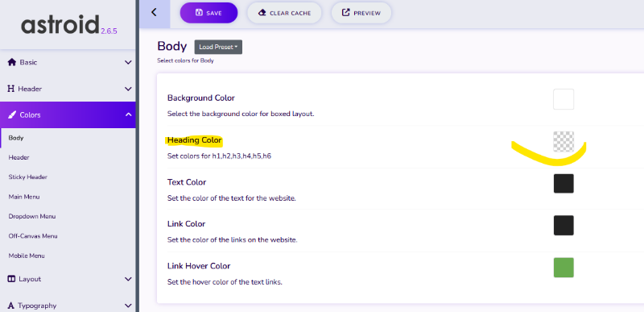Click 'Select colors for Body' subtitle

point(186,60)
